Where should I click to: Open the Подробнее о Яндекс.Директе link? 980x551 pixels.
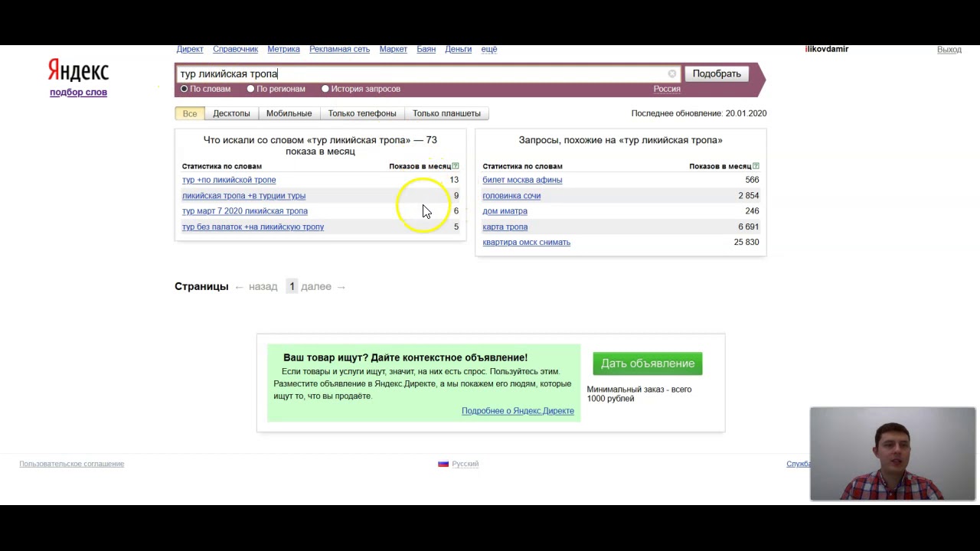[x=518, y=411]
